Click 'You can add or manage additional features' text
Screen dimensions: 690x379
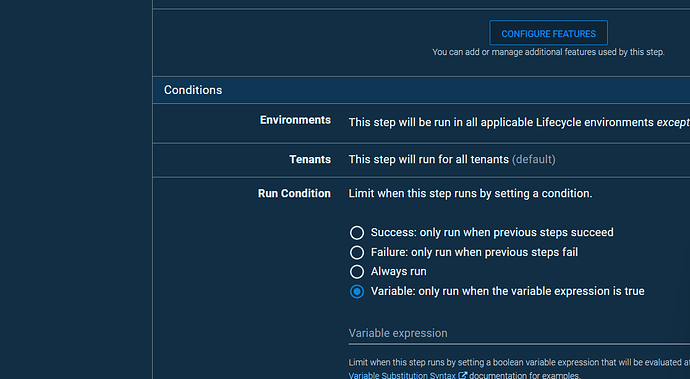pyautogui.click(x=548, y=52)
